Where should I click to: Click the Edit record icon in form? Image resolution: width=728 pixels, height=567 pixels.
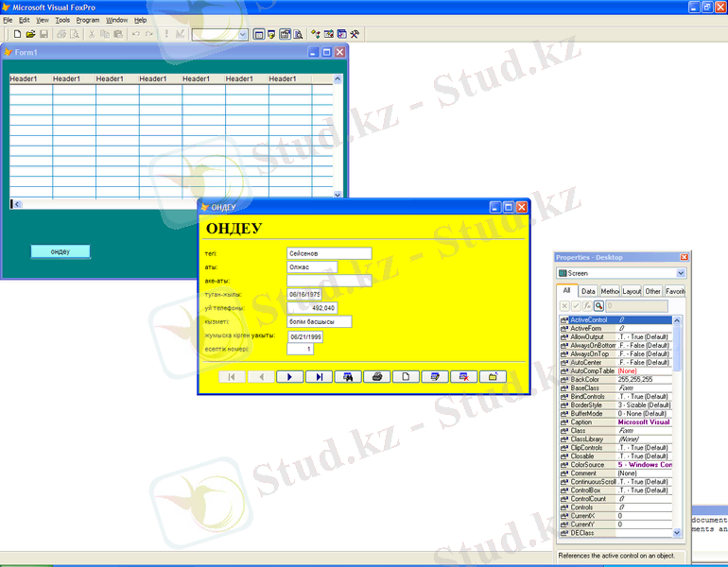coord(435,376)
